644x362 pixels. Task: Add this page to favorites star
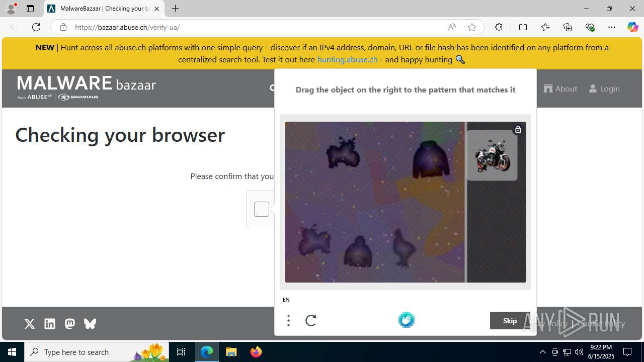472,27
